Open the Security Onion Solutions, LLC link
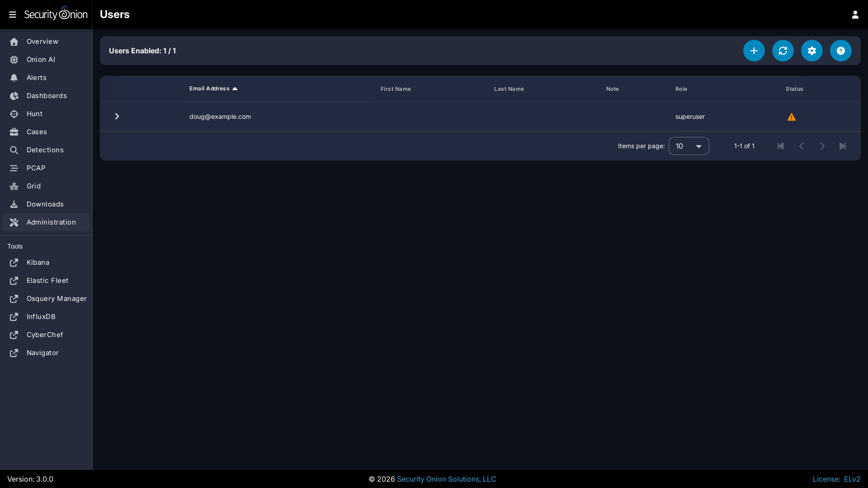This screenshot has height=488, width=868. (446, 479)
